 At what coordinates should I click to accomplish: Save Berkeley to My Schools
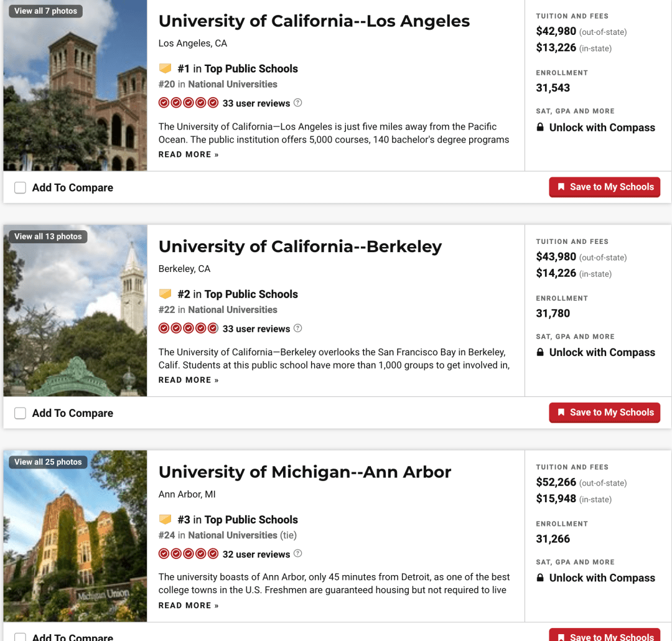pos(604,412)
